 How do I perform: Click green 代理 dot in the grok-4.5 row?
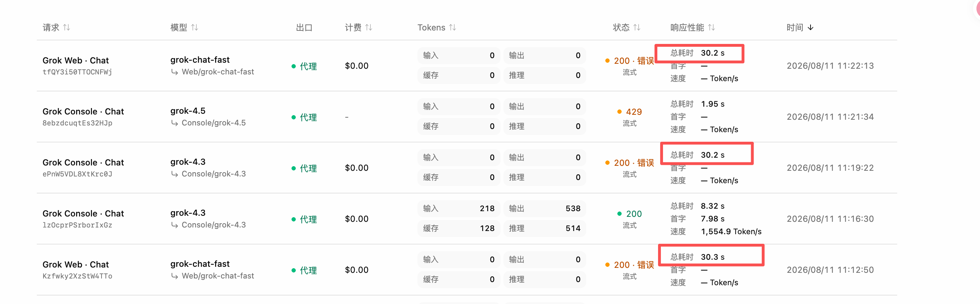coord(294,117)
